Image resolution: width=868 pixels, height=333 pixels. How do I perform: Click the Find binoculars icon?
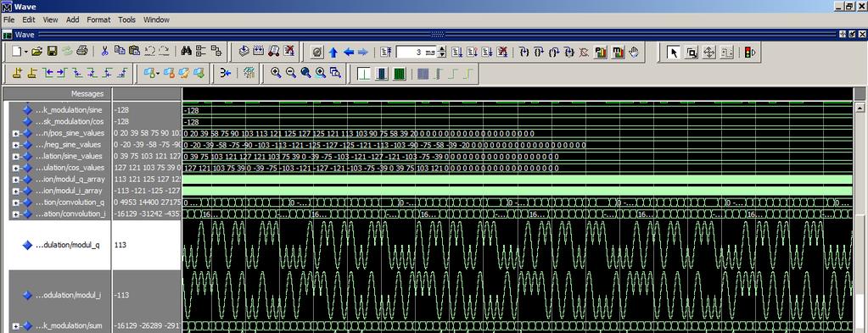point(186,52)
